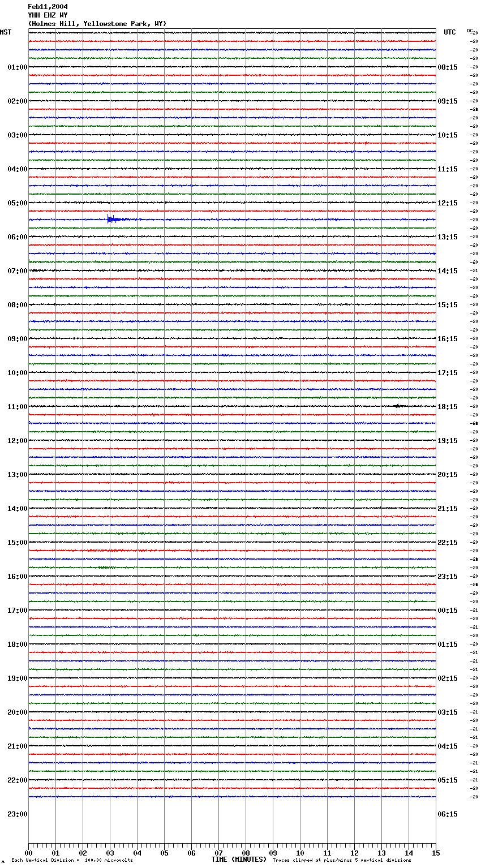Select the '07:00' MST time label
The height and width of the screenshot is (868, 481).
pyautogui.click(x=18, y=271)
